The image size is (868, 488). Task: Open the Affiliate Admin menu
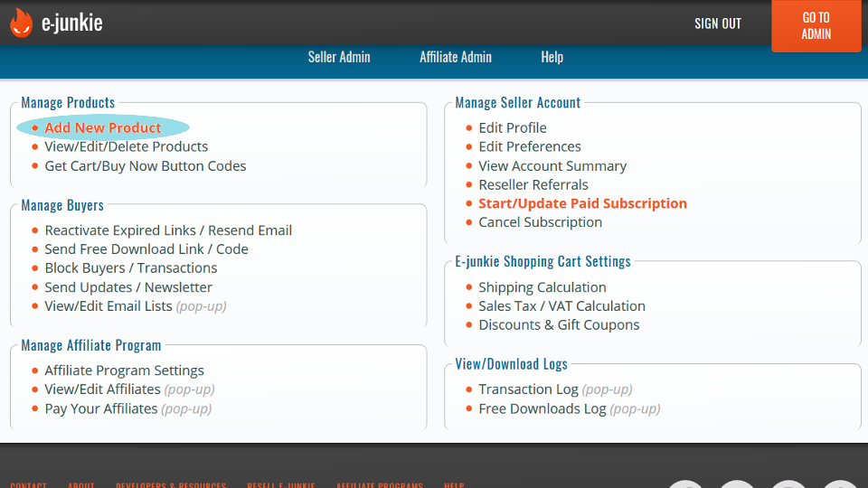(x=456, y=57)
